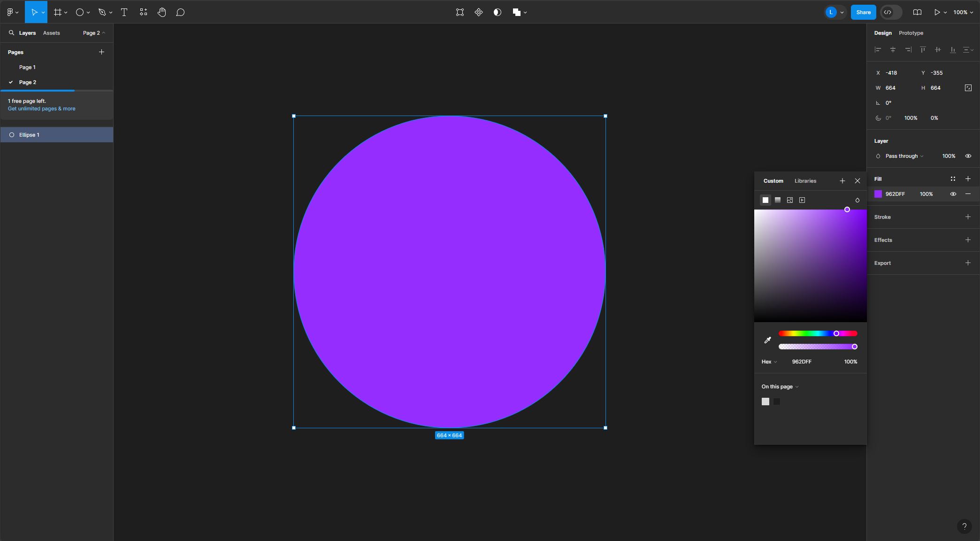
Task: Click the purple fill color swatch
Action: click(x=878, y=194)
